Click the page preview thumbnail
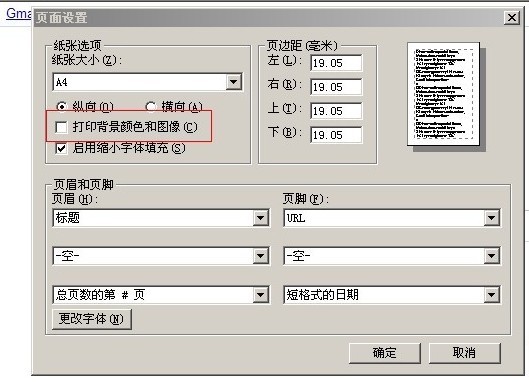 pyautogui.click(x=444, y=94)
